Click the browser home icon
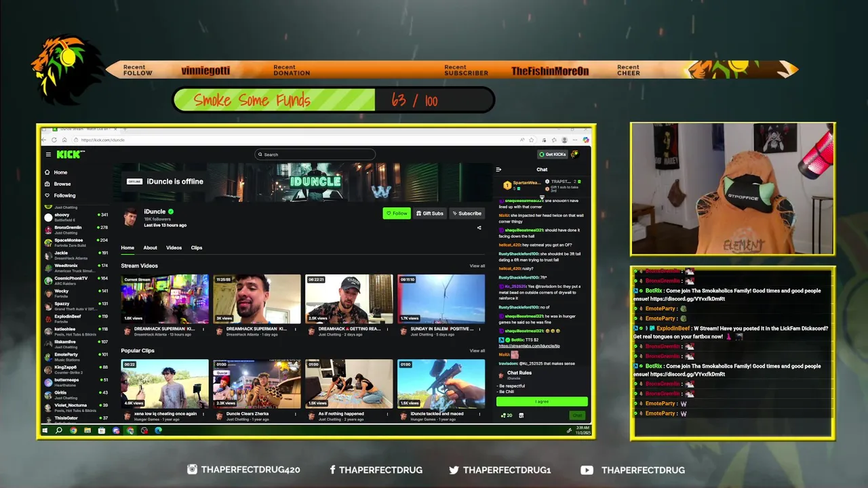Screen dimensions: 868x488 [64, 140]
